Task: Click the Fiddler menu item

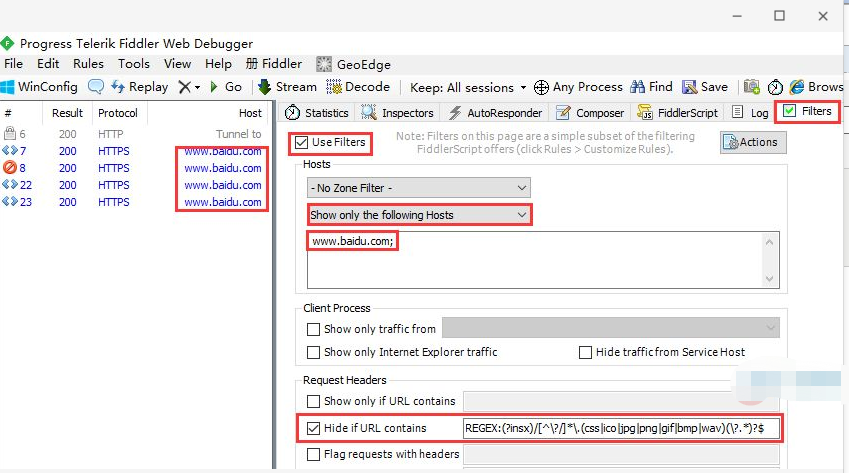Action: tap(274, 64)
